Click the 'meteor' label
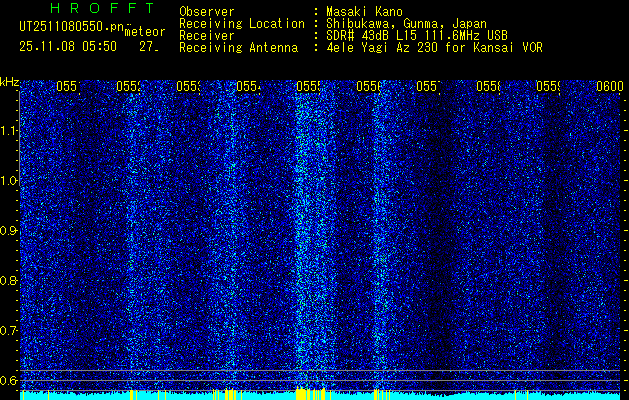This screenshot has width=629, height=400. [145, 32]
